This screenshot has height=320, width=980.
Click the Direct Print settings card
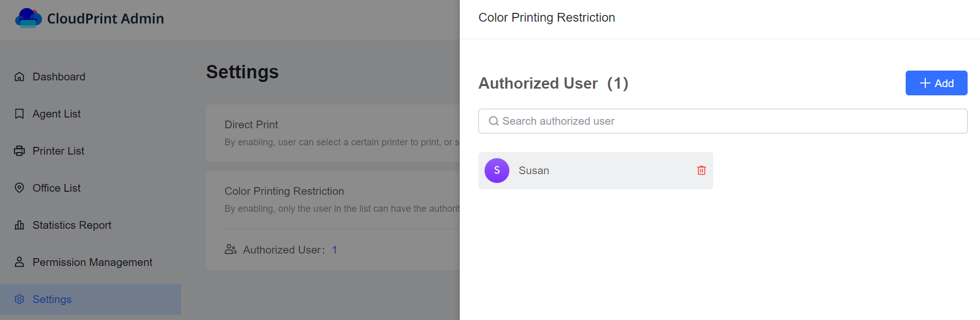(x=333, y=133)
